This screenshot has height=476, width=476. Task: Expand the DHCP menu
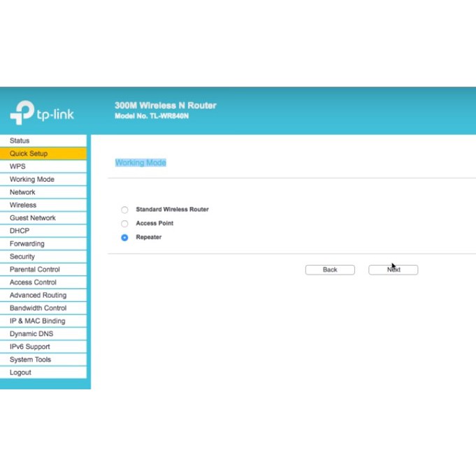[x=20, y=231]
